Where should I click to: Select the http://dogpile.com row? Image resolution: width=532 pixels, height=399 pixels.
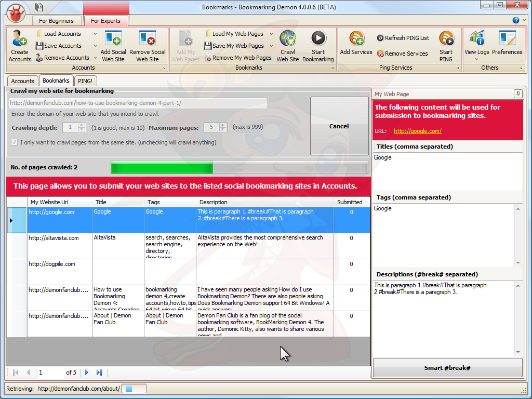coord(189,272)
